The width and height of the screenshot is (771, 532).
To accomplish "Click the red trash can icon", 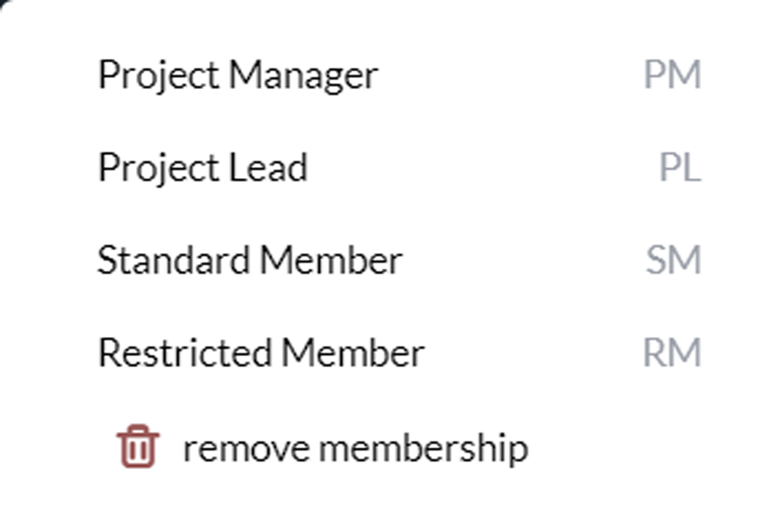I will click(138, 446).
